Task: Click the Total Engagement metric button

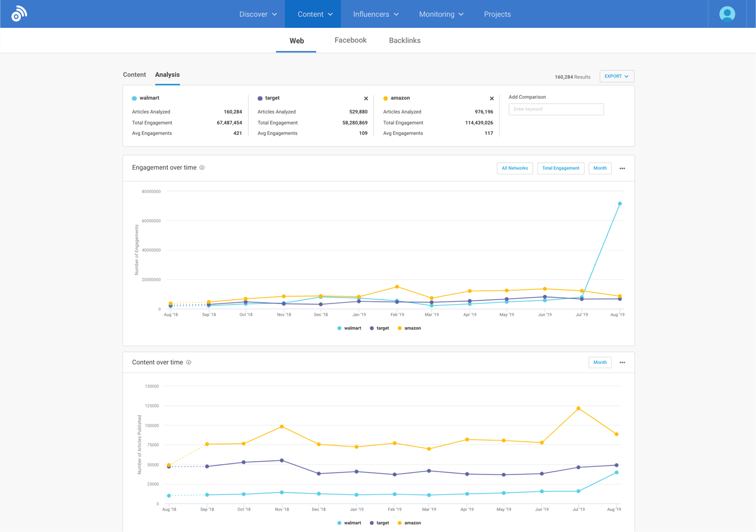Action: 560,167
